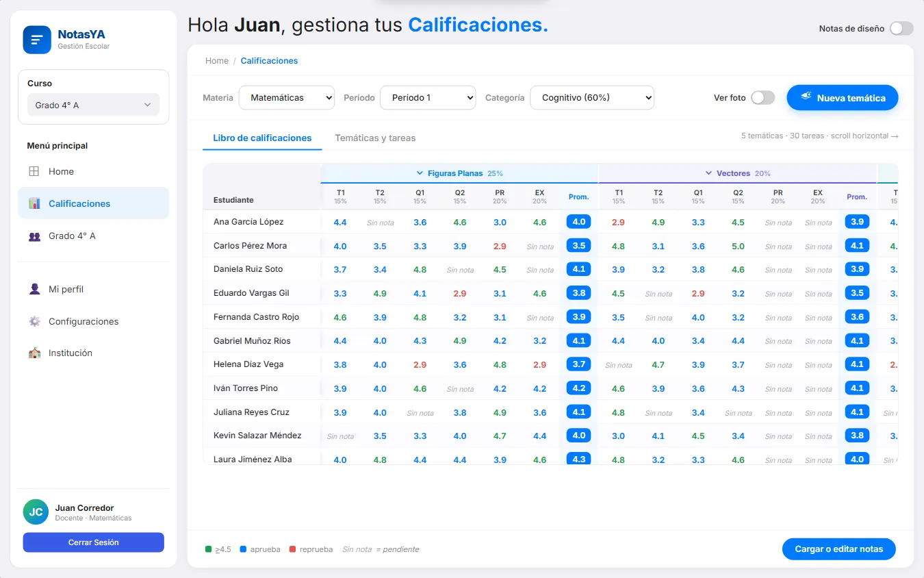Click the Configuraciones gear icon
The width and height of the screenshot is (924, 578).
[34, 321]
